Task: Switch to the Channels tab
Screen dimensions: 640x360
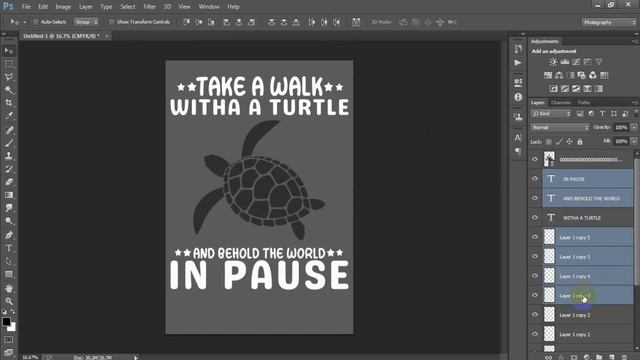Action: point(560,102)
